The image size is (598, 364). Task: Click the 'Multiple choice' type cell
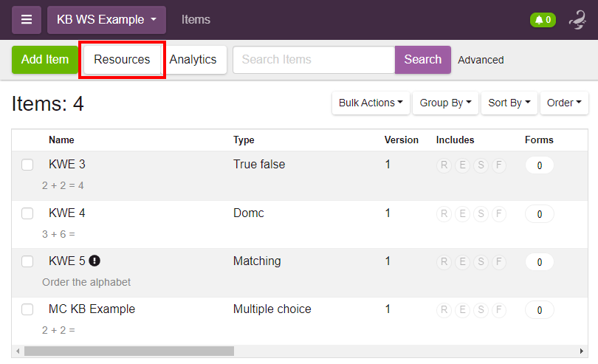272,309
